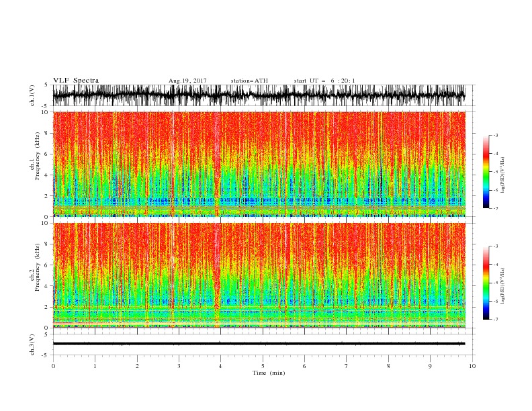Click the 'ch.3(V)' axis label
This screenshot has width=532, height=411.
point(32,345)
